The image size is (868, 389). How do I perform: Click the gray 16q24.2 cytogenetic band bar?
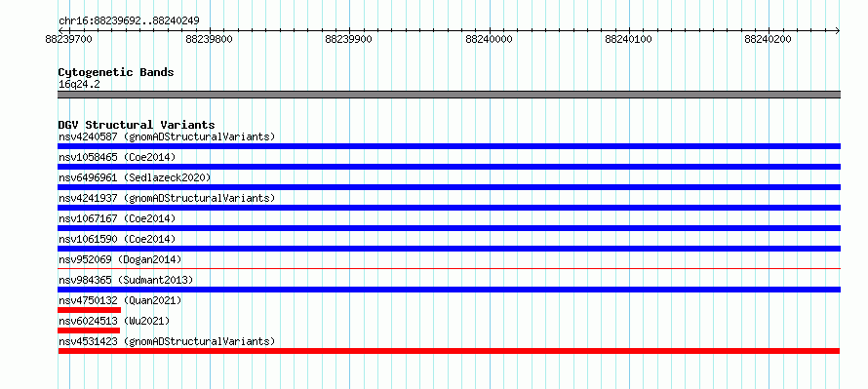449,95
